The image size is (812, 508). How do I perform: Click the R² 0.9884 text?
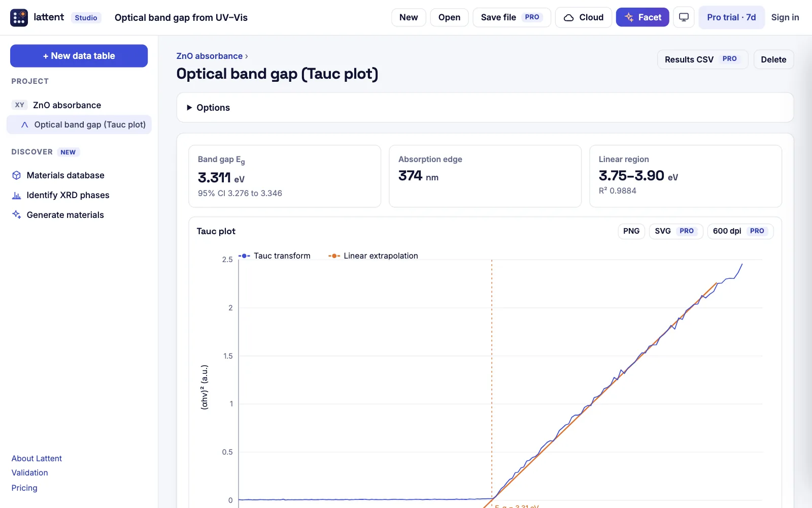618,191
